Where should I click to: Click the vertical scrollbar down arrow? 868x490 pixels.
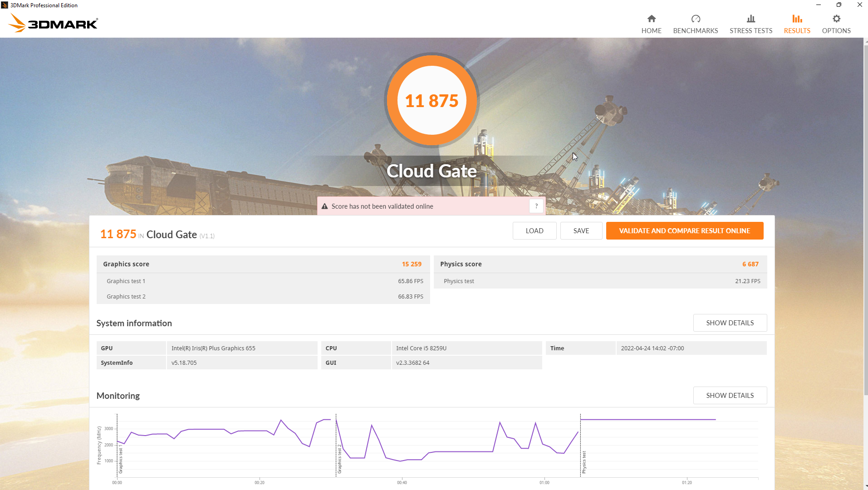pos(865,486)
